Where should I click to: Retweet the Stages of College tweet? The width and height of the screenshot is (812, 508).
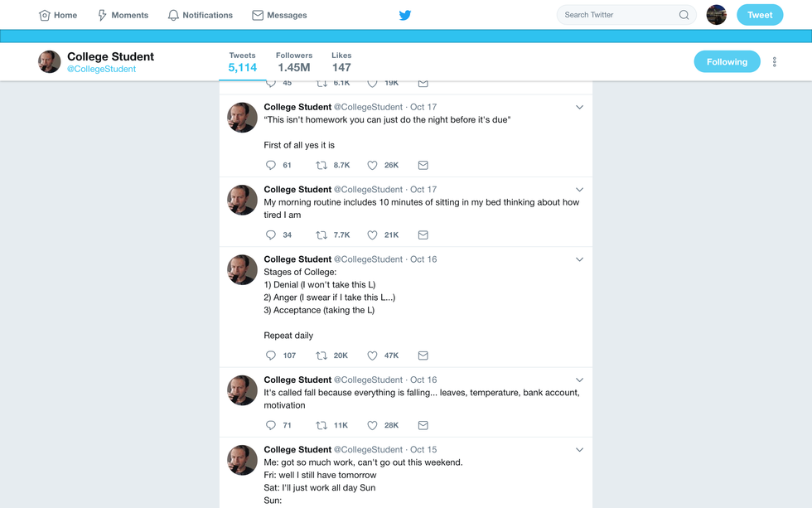[321, 356]
